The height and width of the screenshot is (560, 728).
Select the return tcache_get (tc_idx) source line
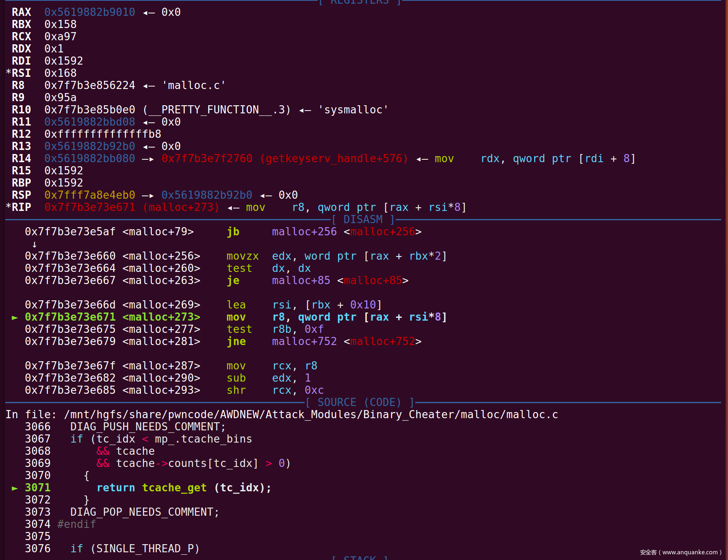point(183,488)
